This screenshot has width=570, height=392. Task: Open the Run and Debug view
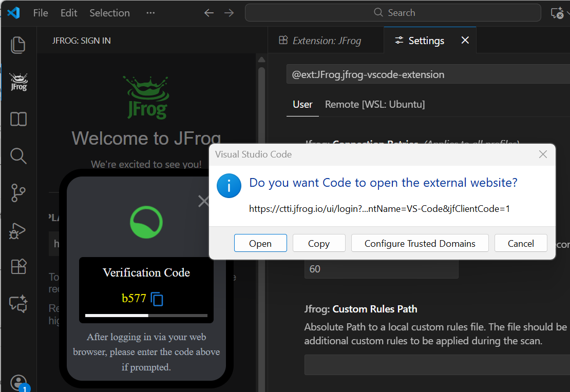18,231
